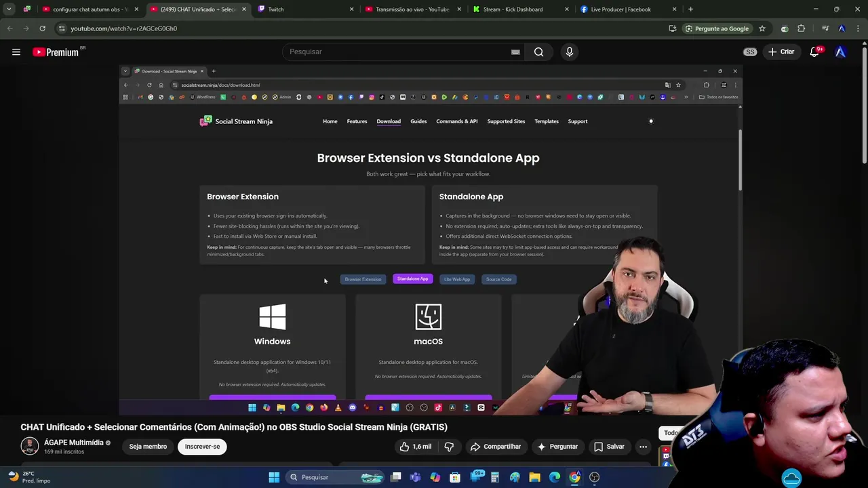
Task: Open YouTube notifications bell
Action: [x=815, y=52]
